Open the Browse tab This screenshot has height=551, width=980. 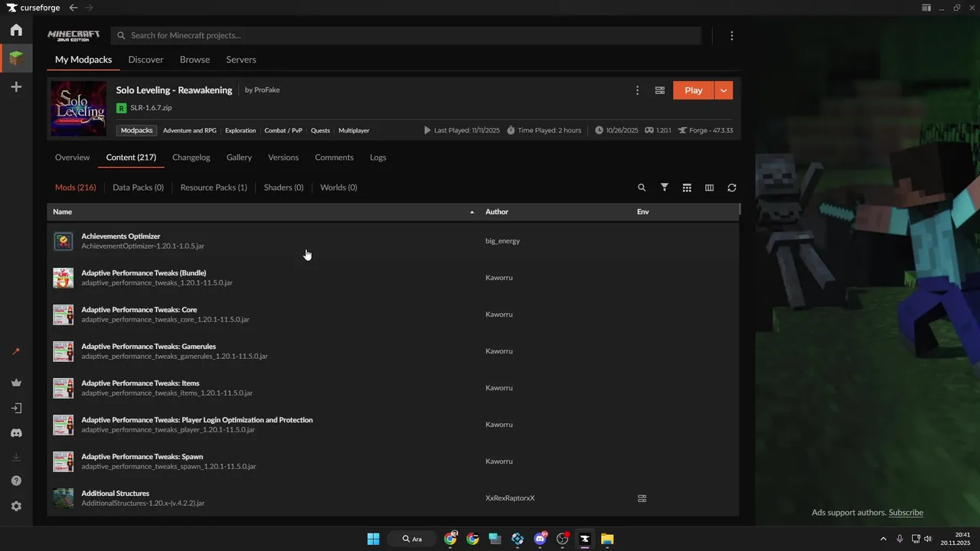(x=194, y=60)
